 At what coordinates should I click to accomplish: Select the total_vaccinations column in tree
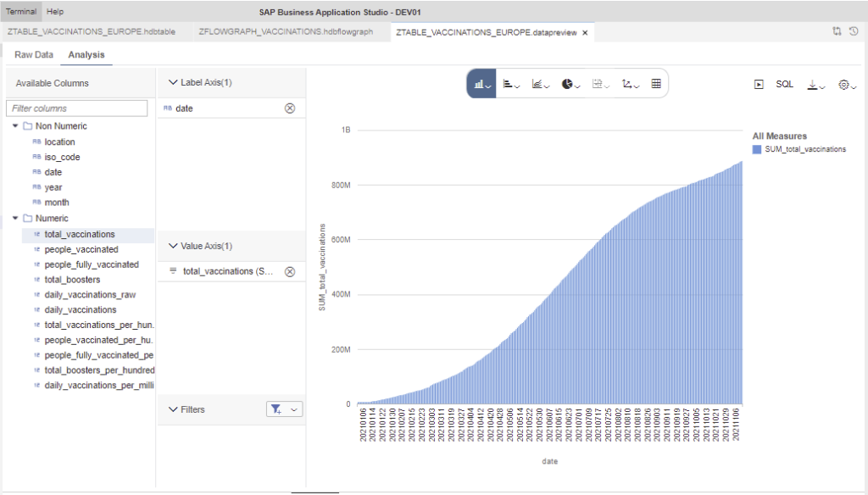(x=80, y=235)
